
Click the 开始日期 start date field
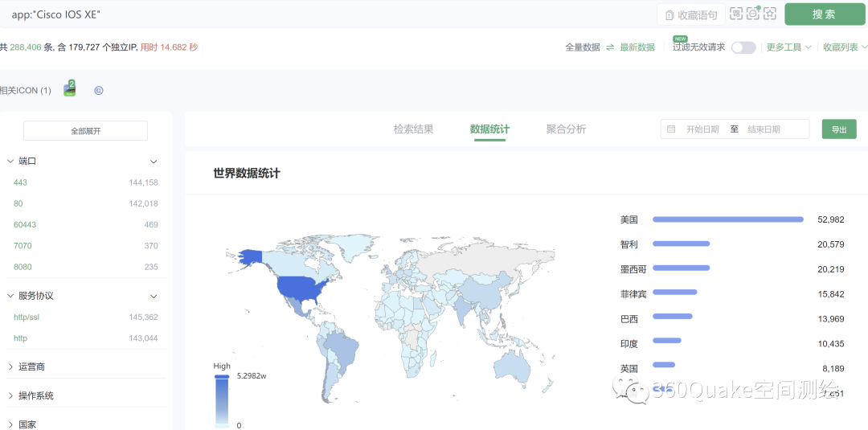point(702,129)
